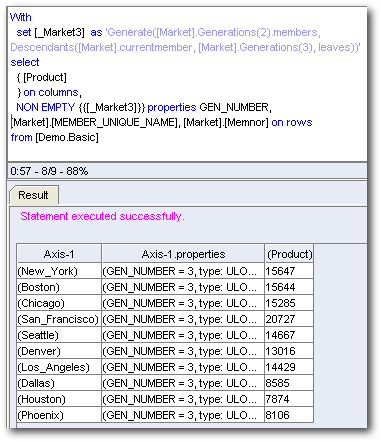Select the Result tab
This screenshot has height=442, width=381.
[34, 195]
